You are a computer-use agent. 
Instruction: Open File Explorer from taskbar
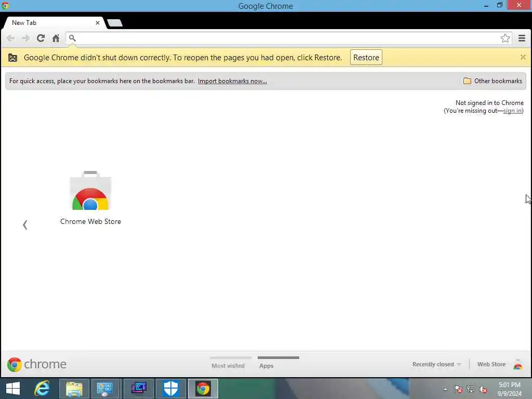(x=74, y=389)
